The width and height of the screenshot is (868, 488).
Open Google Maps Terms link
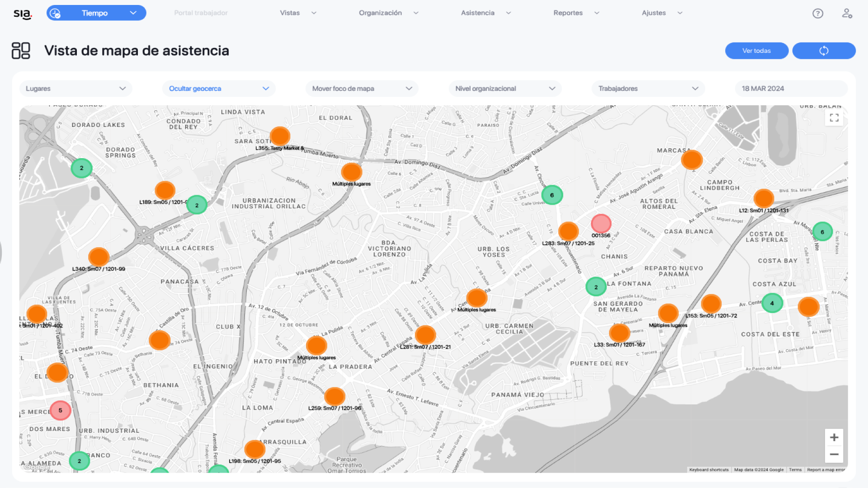pos(795,470)
